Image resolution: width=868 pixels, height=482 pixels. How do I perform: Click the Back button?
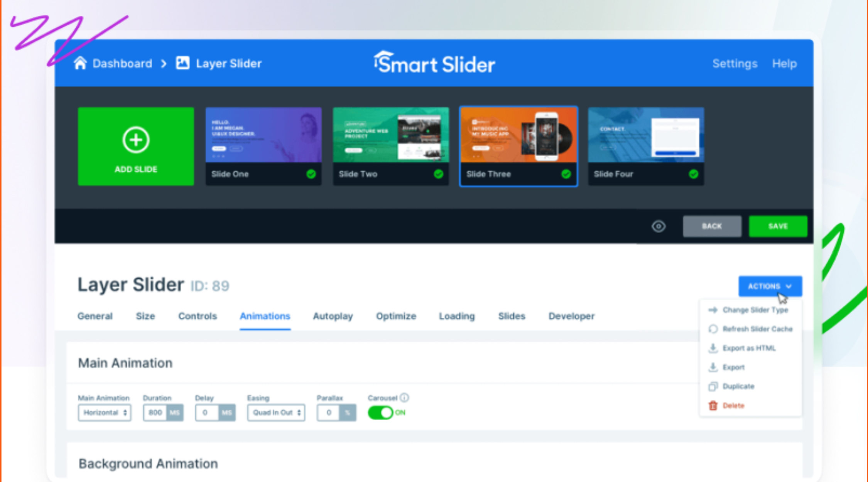(x=712, y=226)
